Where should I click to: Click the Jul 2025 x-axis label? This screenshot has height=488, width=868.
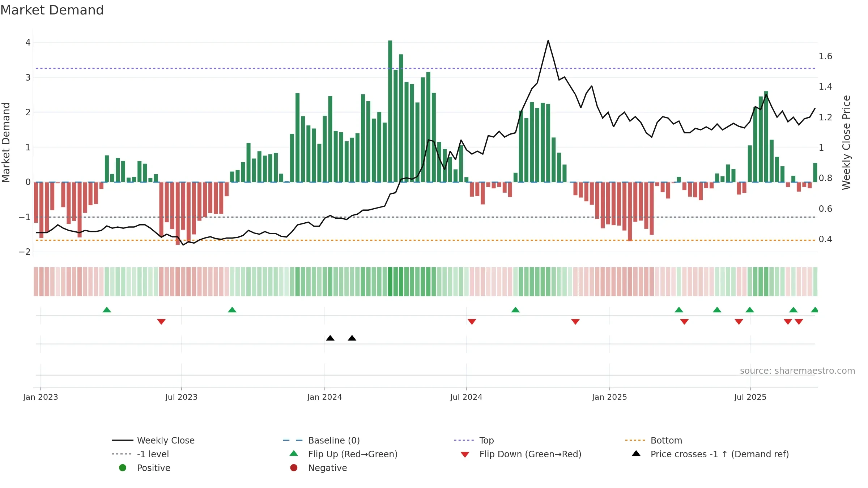pyautogui.click(x=750, y=397)
